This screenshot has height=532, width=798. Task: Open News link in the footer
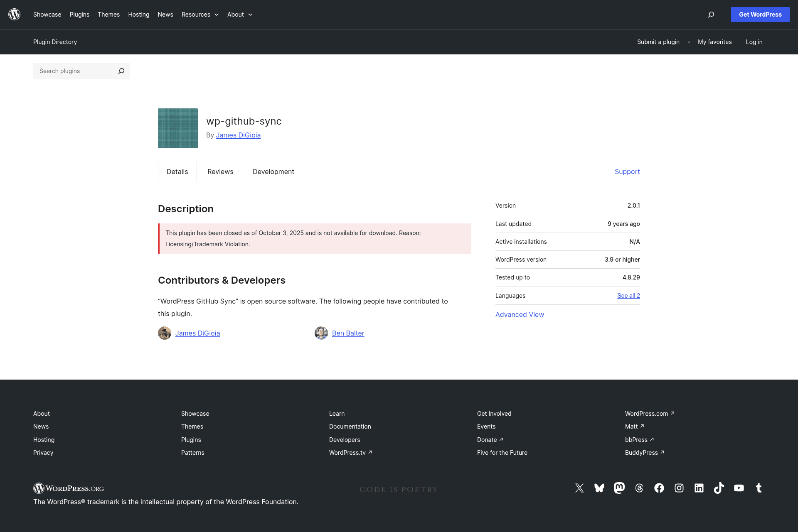(x=41, y=427)
